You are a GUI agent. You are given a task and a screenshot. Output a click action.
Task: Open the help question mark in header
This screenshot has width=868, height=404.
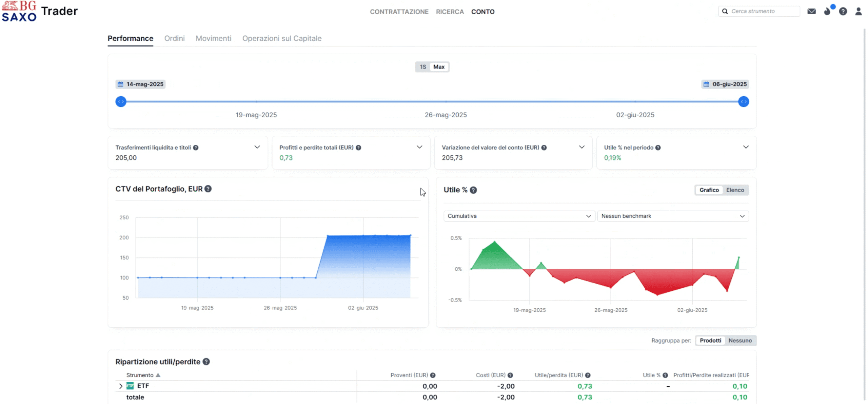(x=843, y=12)
